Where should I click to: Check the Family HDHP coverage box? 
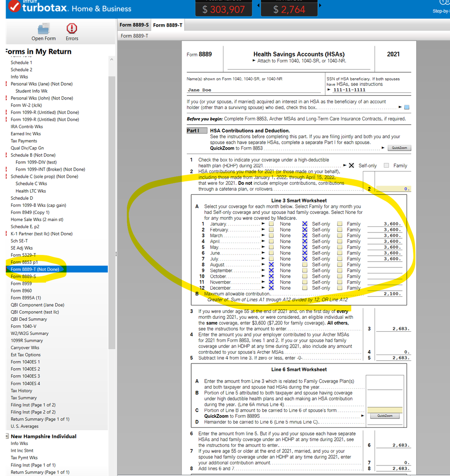386,165
